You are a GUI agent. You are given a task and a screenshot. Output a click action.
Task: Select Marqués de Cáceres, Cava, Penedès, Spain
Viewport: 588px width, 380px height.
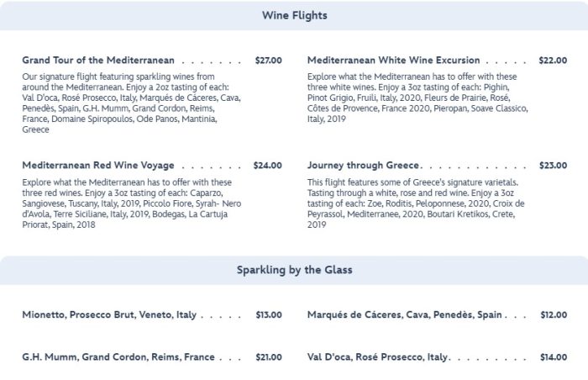405,315
